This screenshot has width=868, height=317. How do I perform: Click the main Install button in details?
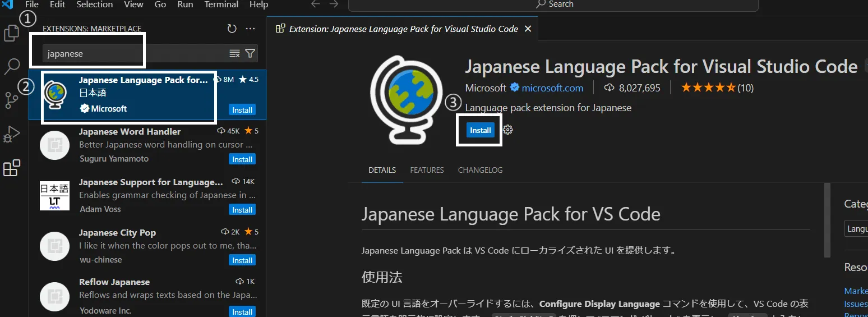click(480, 130)
